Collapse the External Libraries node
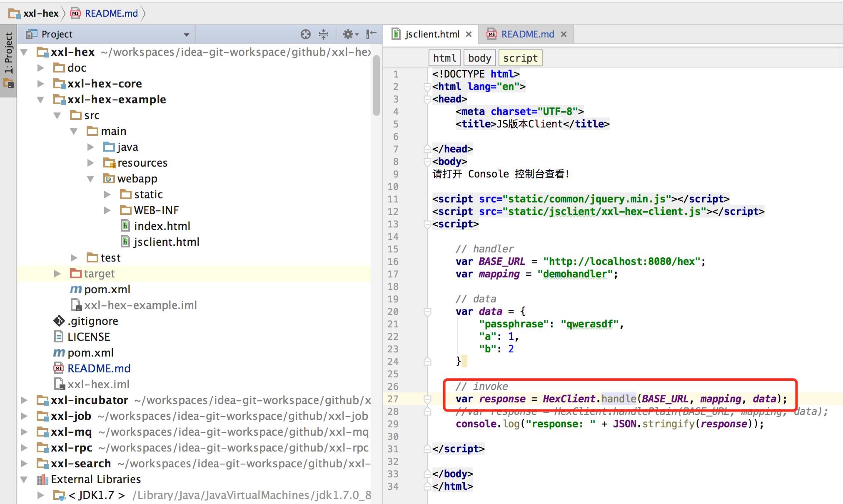843x504 pixels. coord(24,479)
